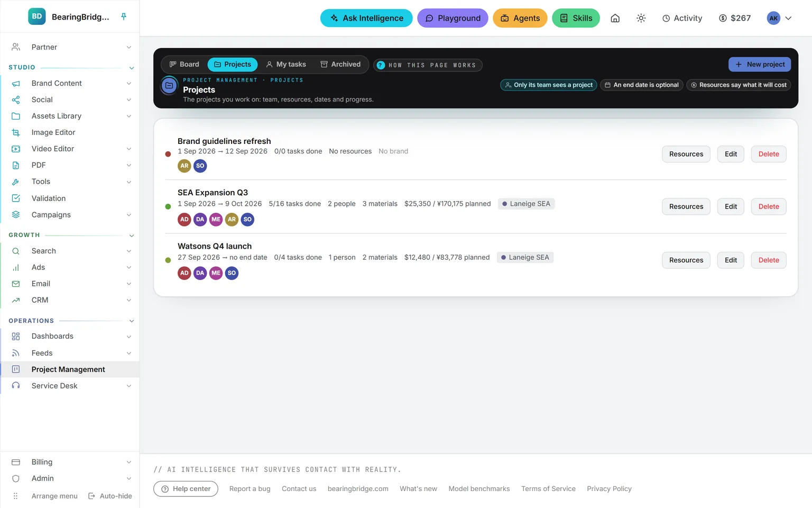Screen dimensions: 812x508
Task: Toggle the Auto-hide sidebar option
Action: [110, 496]
